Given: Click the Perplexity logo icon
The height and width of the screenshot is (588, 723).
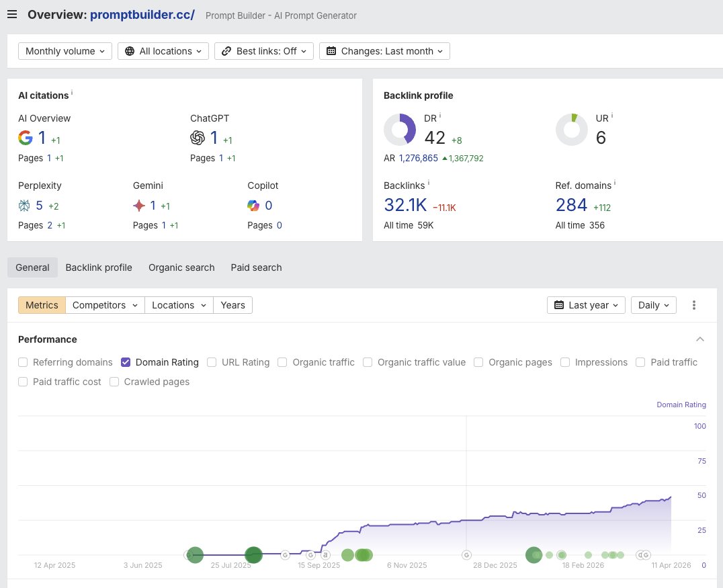Looking at the screenshot, I should tap(24, 205).
